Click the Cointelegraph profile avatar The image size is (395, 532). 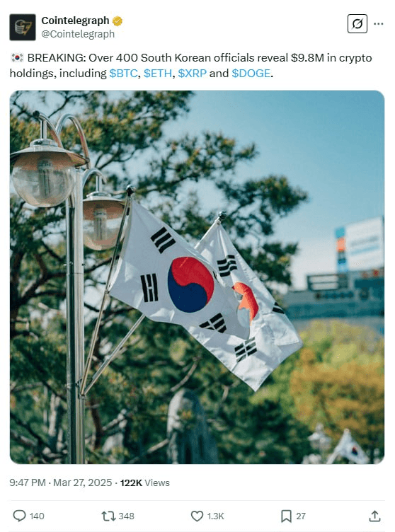23,27
